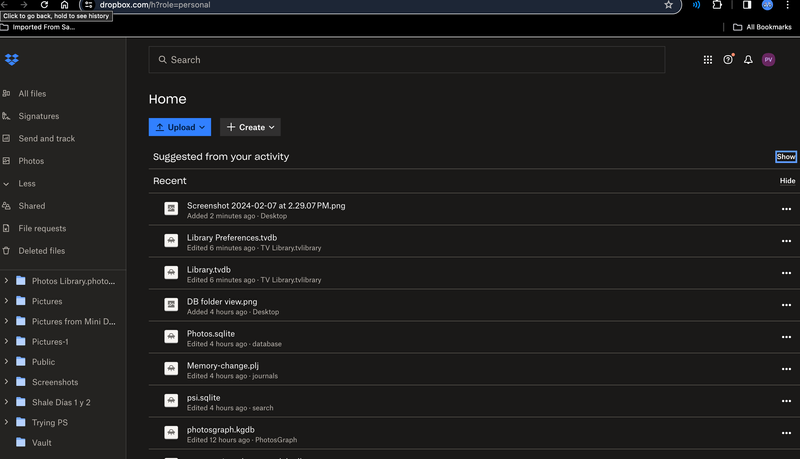Go to All files
The height and width of the screenshot is (459, 800).
[x=32, y=93]
